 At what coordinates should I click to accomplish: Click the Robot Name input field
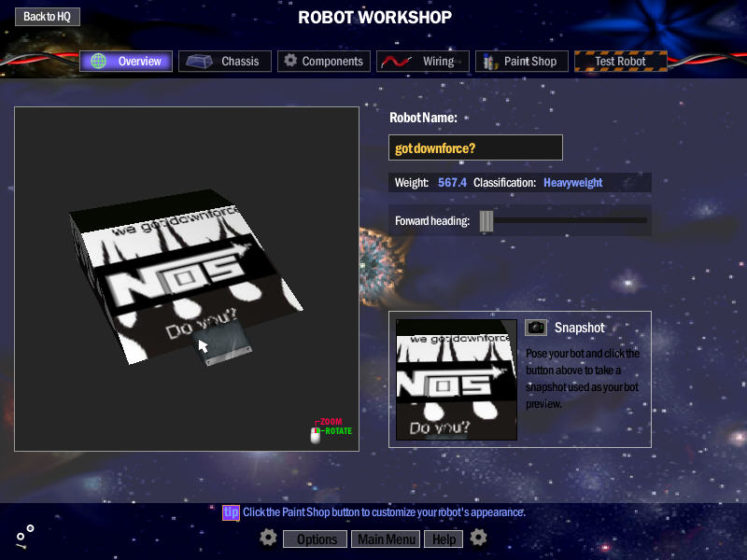pyautogui.click(x=475, y=147)
